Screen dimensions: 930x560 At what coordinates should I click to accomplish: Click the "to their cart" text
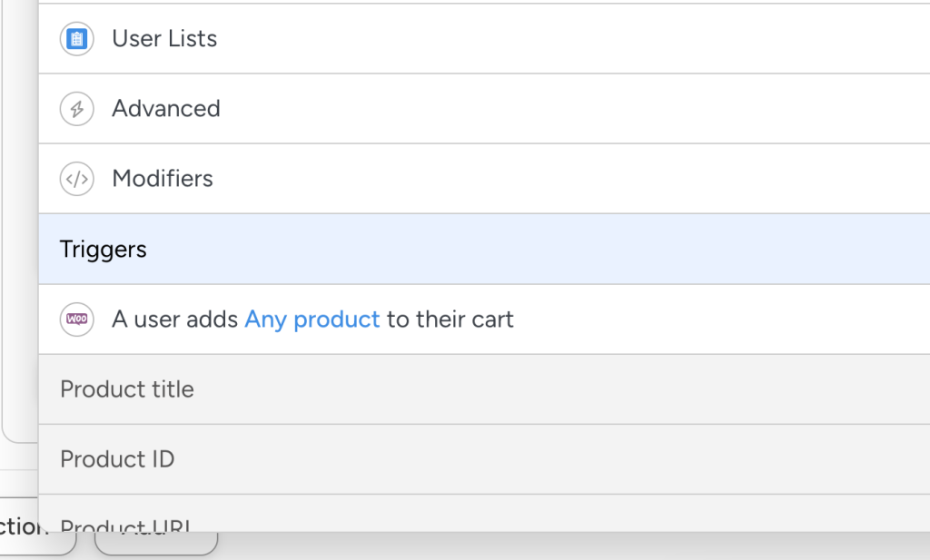click(450, 319)
